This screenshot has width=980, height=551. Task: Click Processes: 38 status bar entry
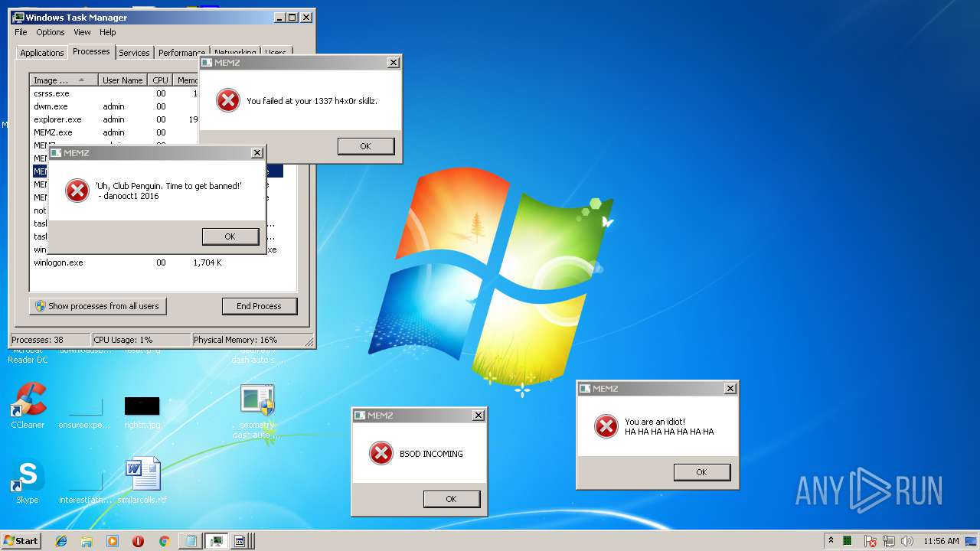51,340
